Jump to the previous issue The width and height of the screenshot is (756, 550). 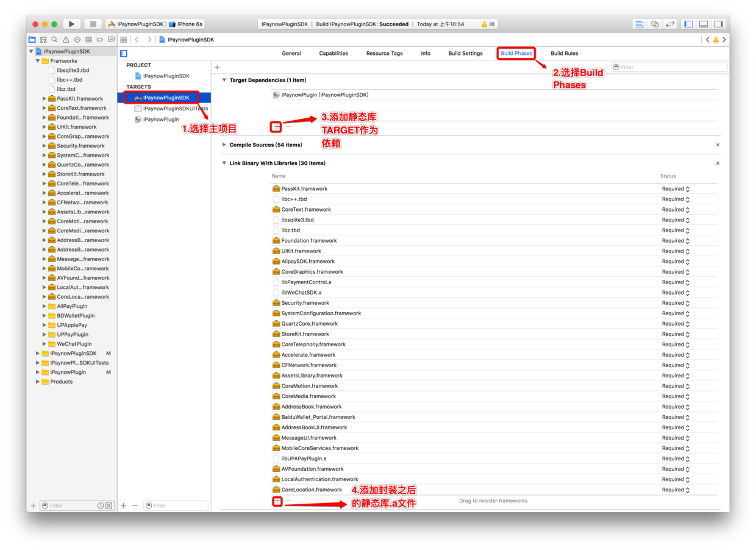[707, 40]
